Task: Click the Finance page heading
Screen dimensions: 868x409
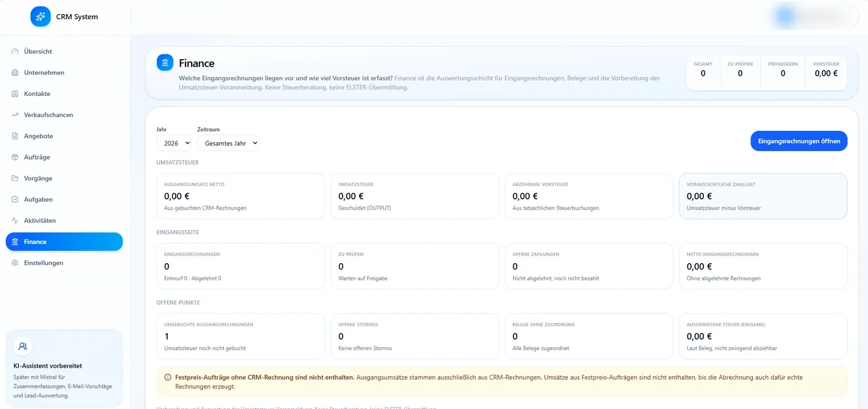Action: point(196,63)
